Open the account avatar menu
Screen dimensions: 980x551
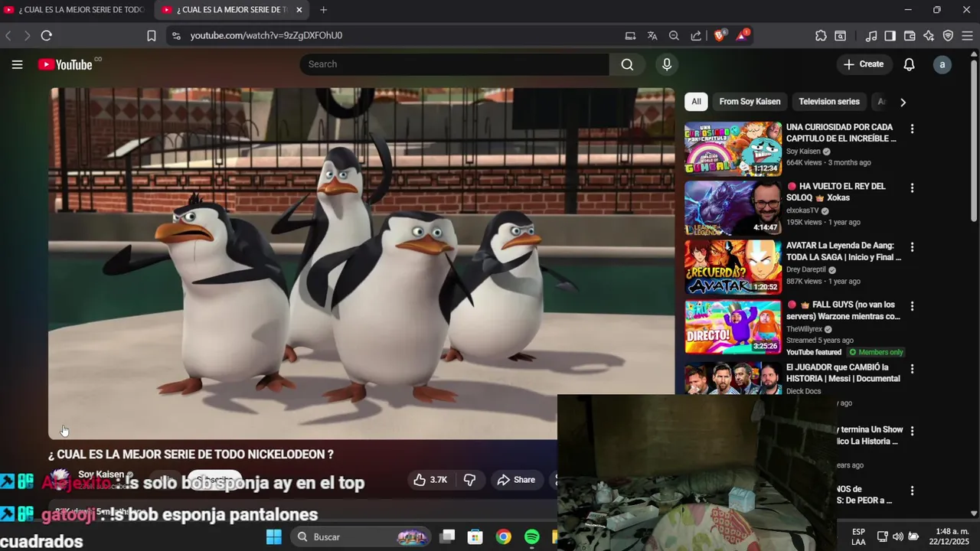coord(942,64)
